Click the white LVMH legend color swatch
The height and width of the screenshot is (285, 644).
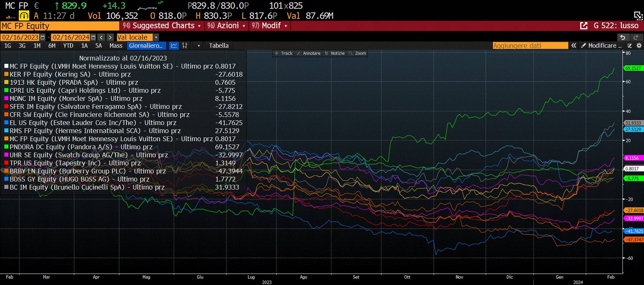pyautogui.click(x=6, y=66)
